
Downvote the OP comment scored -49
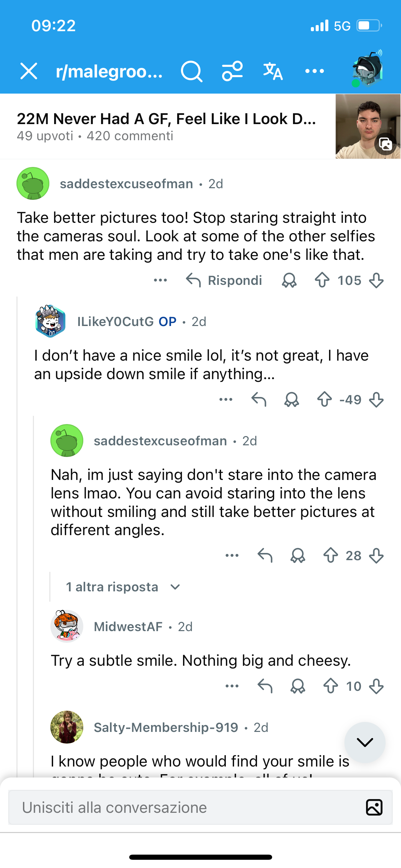(376, 399)
